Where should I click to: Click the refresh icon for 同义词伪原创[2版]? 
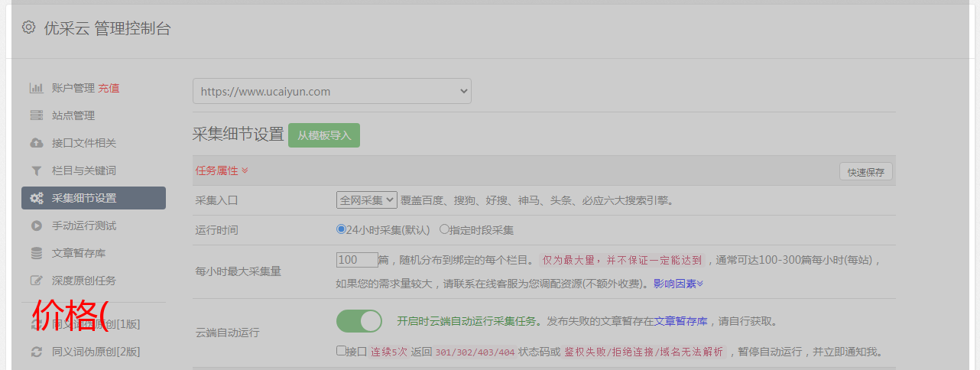pos(36,352)
